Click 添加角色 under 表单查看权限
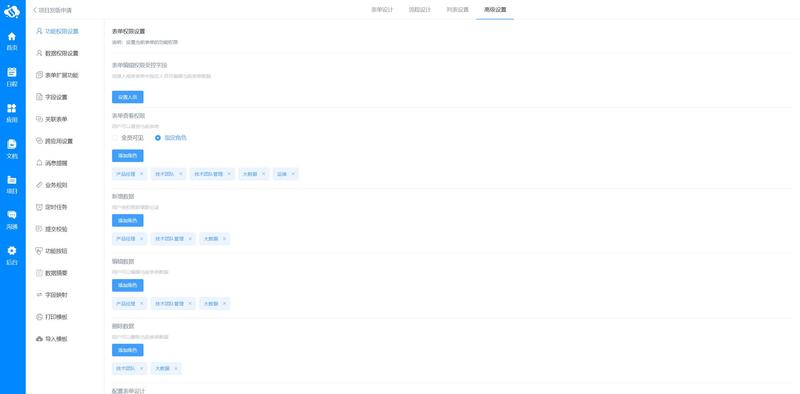Viewport: 800px width, 394px height. click(x=128, y=156)
